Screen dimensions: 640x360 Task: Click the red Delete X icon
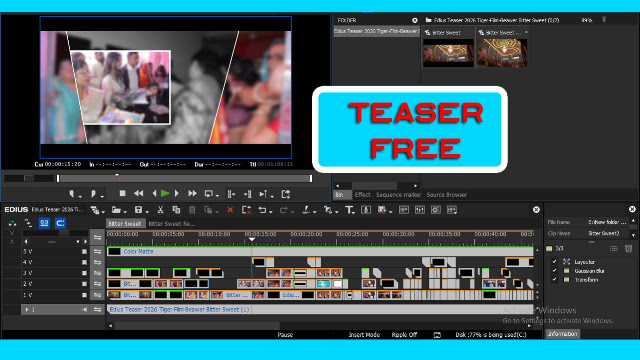coord(230,210)
